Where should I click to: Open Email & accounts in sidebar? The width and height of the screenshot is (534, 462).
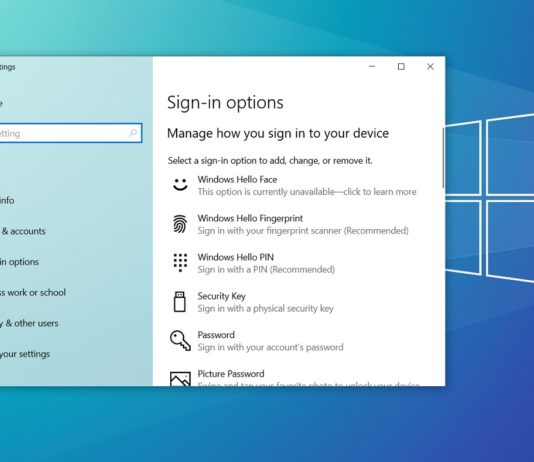(x=22, y=231)
